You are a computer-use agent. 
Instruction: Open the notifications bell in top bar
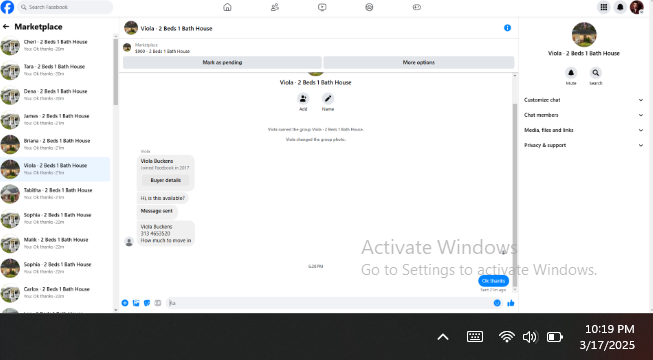pyautogui.click(x=620, y=7)
